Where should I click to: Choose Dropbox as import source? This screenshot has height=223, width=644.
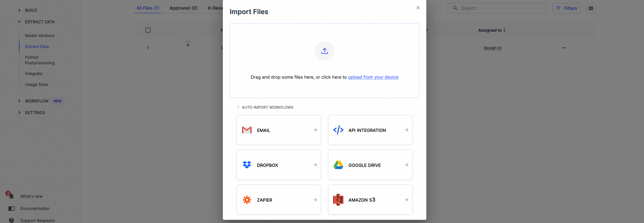point(279,165)
